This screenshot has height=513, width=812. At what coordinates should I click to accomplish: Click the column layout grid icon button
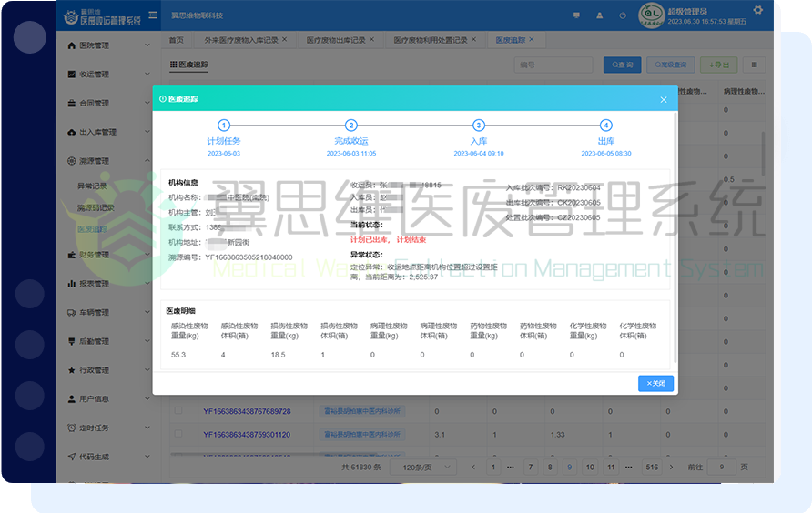(x=753, y=65)
